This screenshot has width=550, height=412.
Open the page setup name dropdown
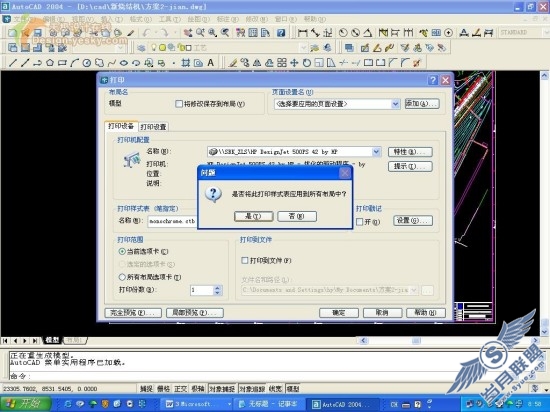[x=395, y=104]
